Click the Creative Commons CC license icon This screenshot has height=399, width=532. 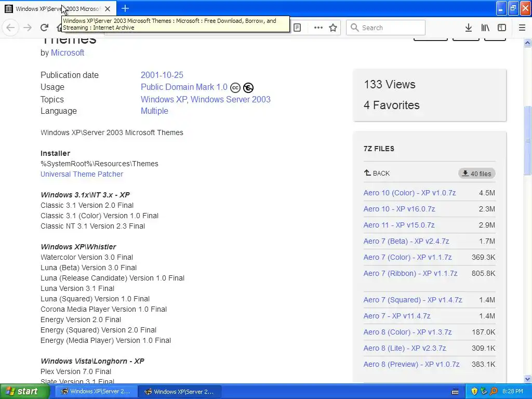pyautogui.click(x=235, y=87)
